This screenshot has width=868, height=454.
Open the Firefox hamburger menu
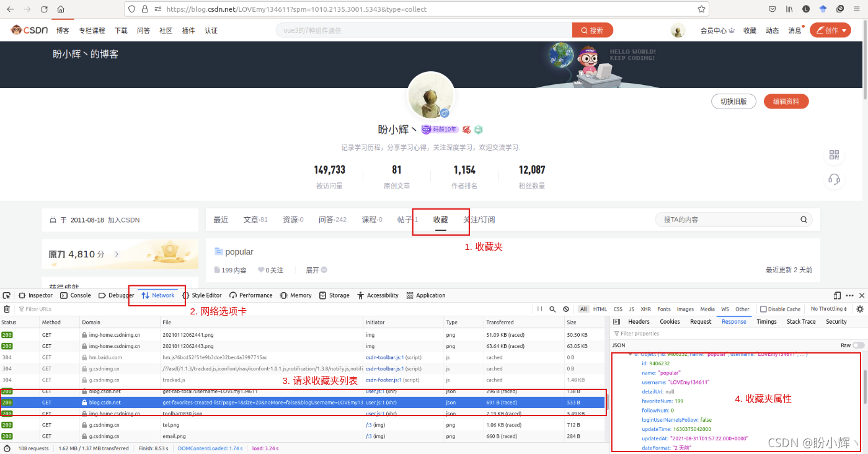(857, 9)
